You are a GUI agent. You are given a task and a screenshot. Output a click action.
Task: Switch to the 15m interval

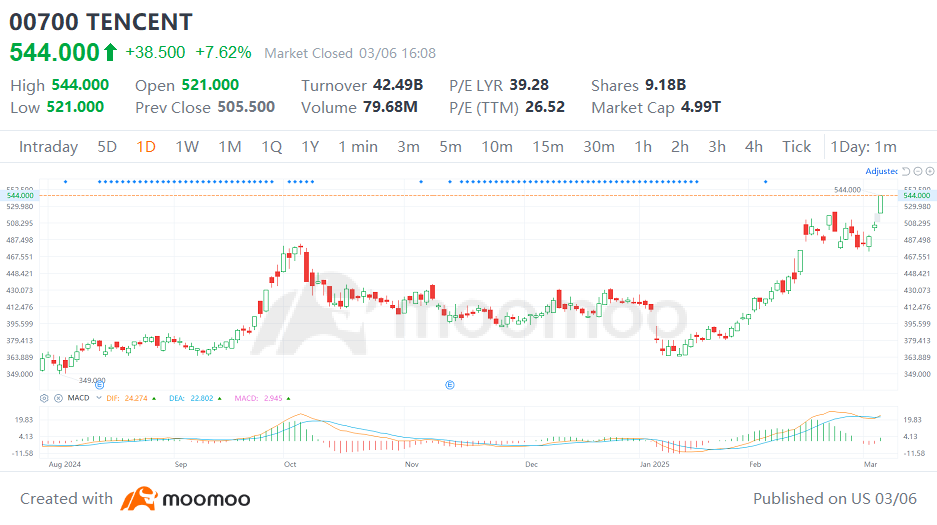click(548, 147)
